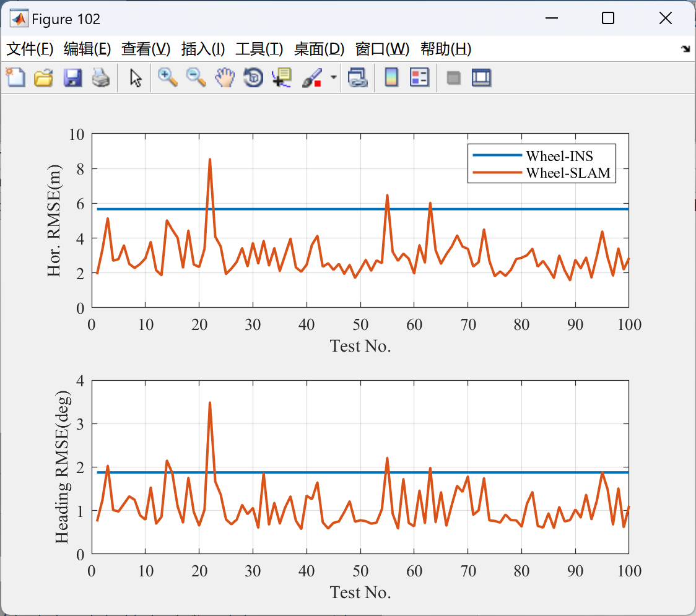This screenshot has width=696, height=616.
Task: Click the Show Plot Tools and Dock icon
Action: coord(481,77)
